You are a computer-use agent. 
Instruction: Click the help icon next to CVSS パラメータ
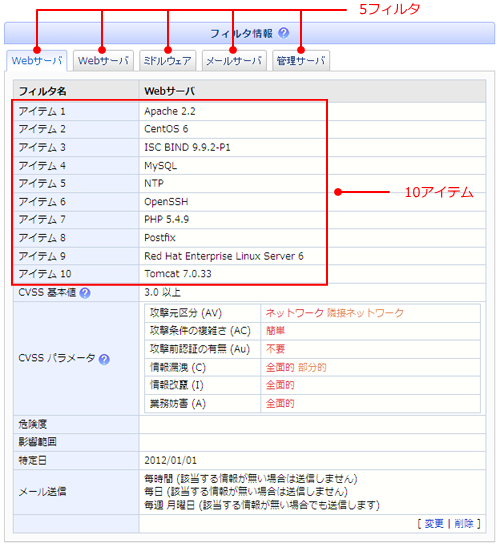click(x=104, y=359)
